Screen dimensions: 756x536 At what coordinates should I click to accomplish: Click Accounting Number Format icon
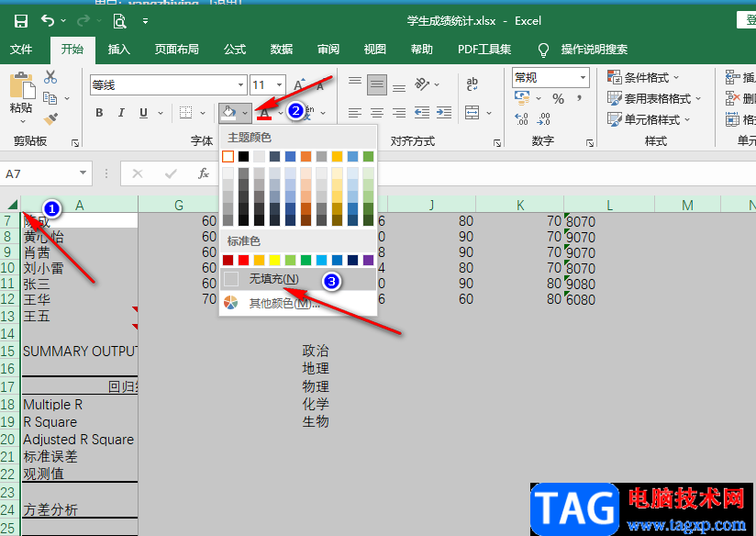pyautogui.click(x=522, y=97)
